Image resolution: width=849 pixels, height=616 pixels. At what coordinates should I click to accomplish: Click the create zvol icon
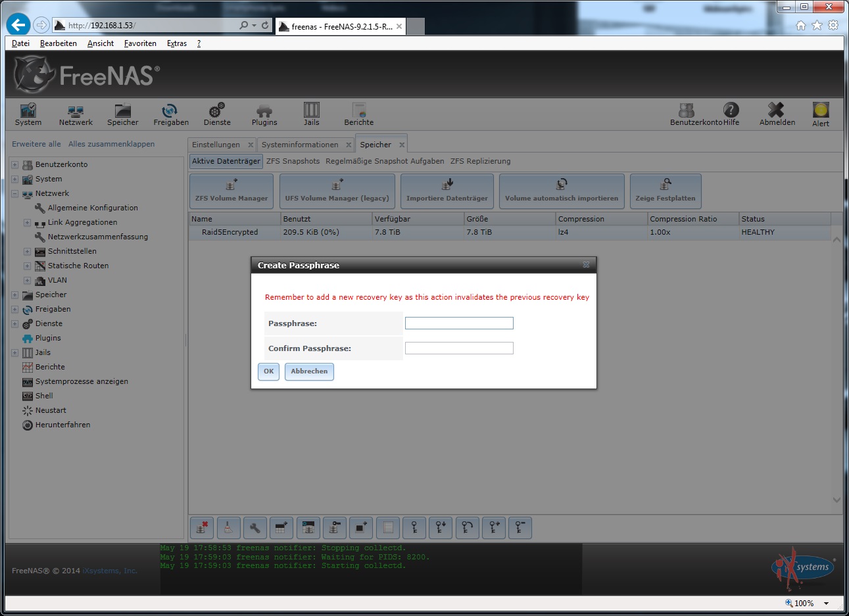pyautogui.click(x=361, y=528)
